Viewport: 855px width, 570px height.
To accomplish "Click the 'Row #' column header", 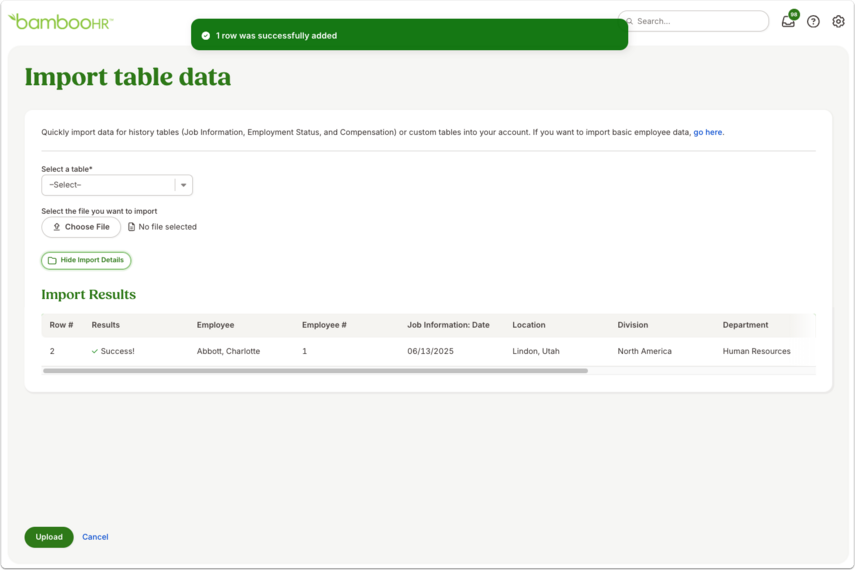I will [61, 325].
